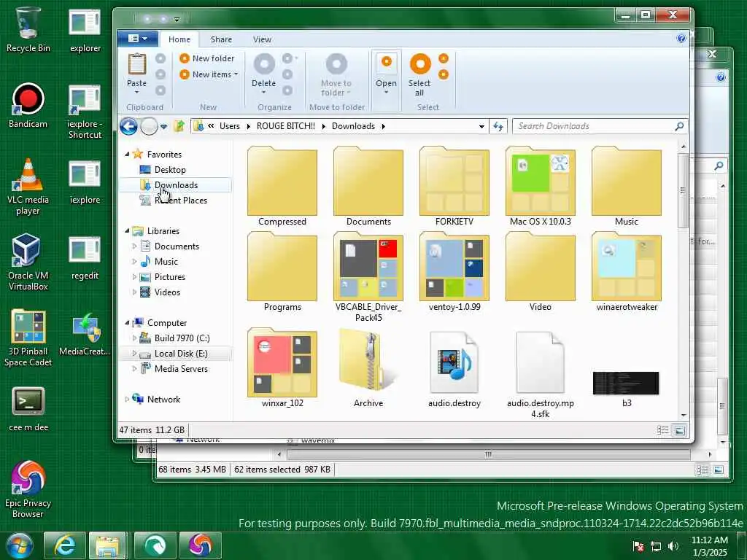Select Downloads under Favorites
This screenshot has height=560, width=747.
[x=176, y=184]
